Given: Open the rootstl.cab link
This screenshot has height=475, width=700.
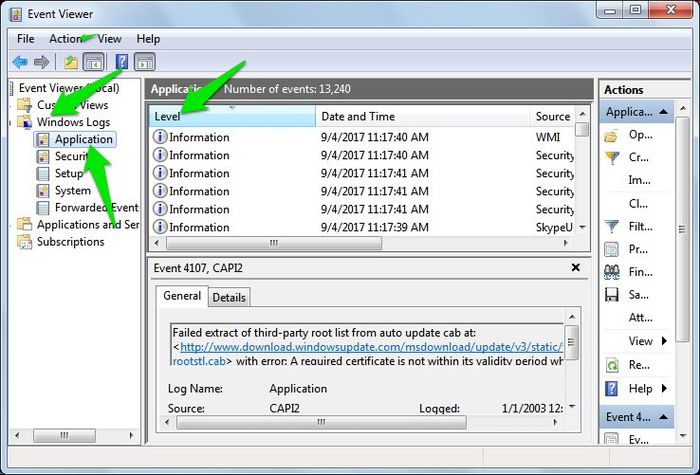Looking at the screenshot, I should click(x=199, y=360).
